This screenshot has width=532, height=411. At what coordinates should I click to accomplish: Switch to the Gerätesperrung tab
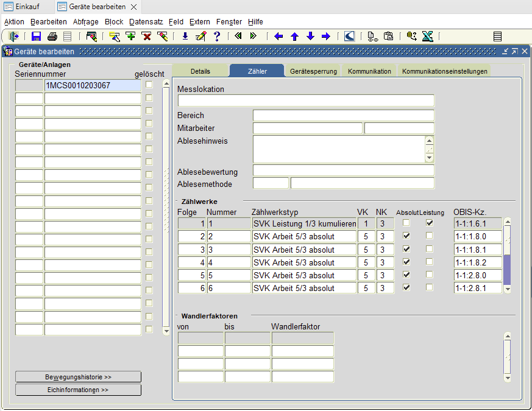(x=313, y=71)
